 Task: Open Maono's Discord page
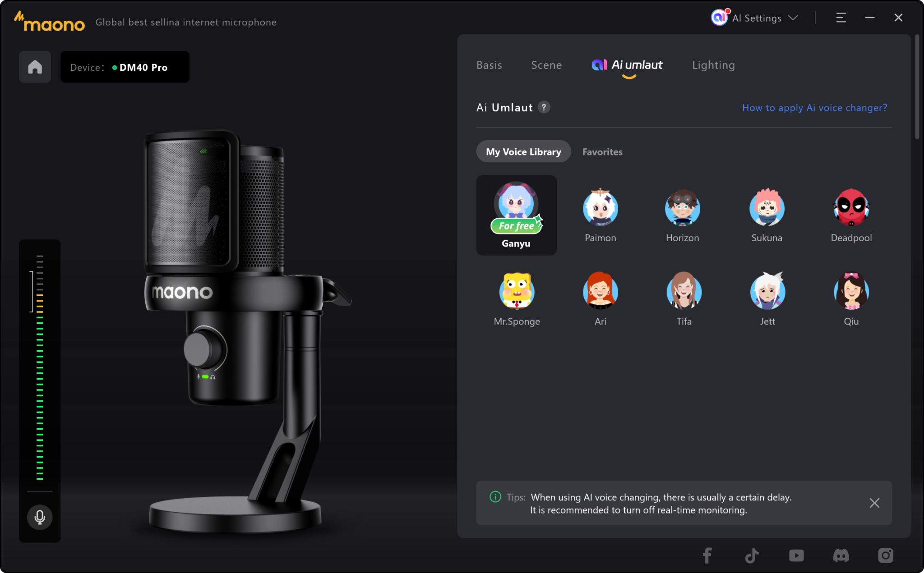tap(840, 556)
